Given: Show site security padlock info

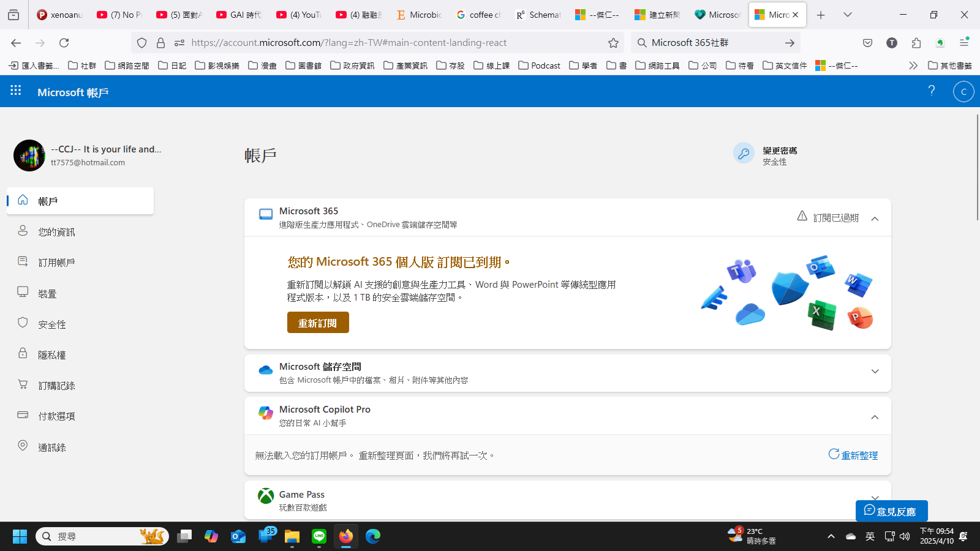Looking at the screenshot, I should [160, 43].
